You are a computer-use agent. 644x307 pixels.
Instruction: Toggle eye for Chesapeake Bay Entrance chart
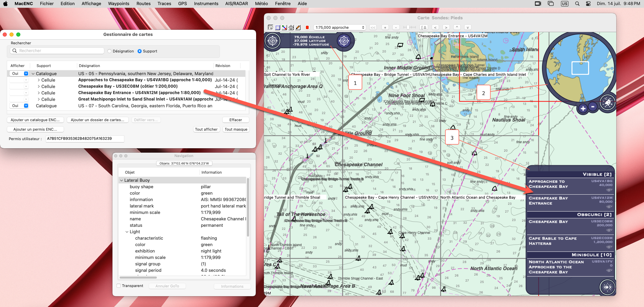point(609,206)
